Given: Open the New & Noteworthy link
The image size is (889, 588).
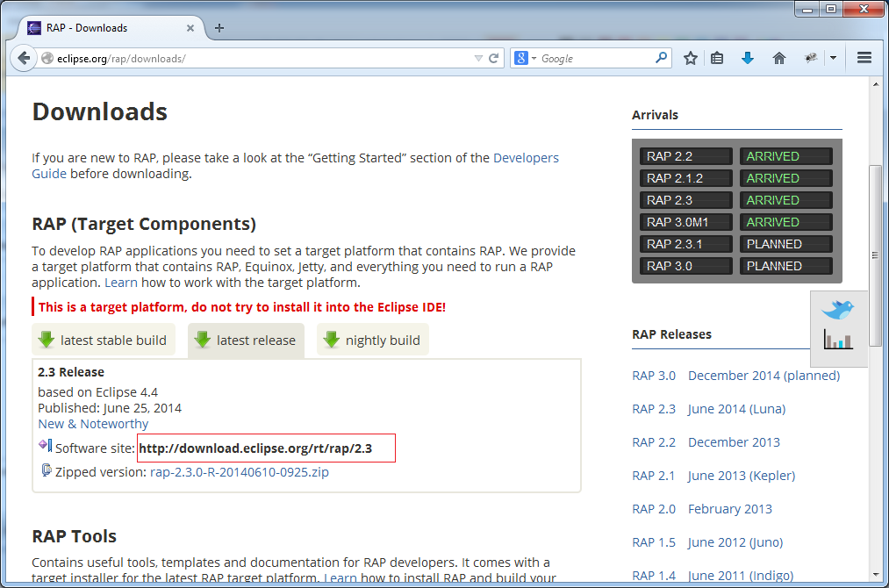Looking at the screenshot, I should click(x=93, y=424).
